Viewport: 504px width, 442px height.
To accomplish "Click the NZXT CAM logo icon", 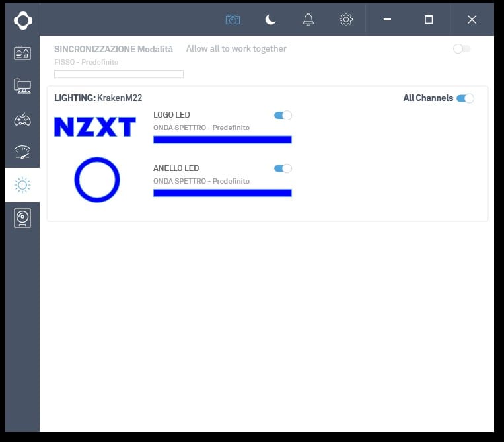I will (23, 20).
